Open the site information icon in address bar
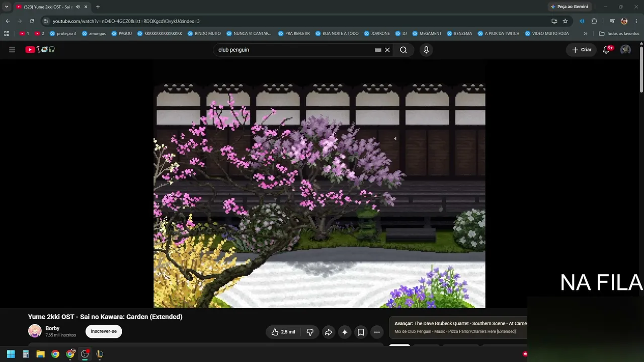 click(x=46, y=21)
